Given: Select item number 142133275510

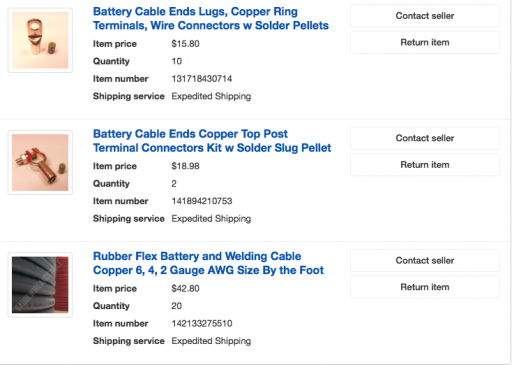Looking at the screenshot, I should (202, 323).
